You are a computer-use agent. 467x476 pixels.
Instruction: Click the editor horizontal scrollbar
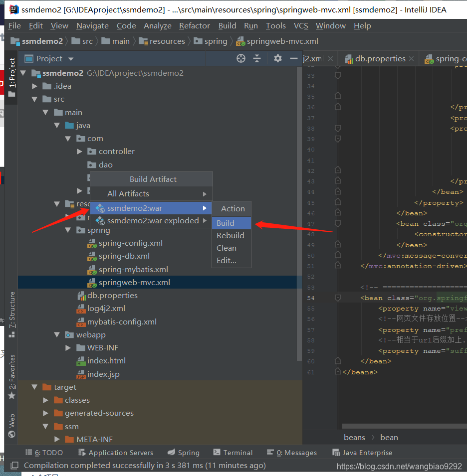(x=404, y=426)
